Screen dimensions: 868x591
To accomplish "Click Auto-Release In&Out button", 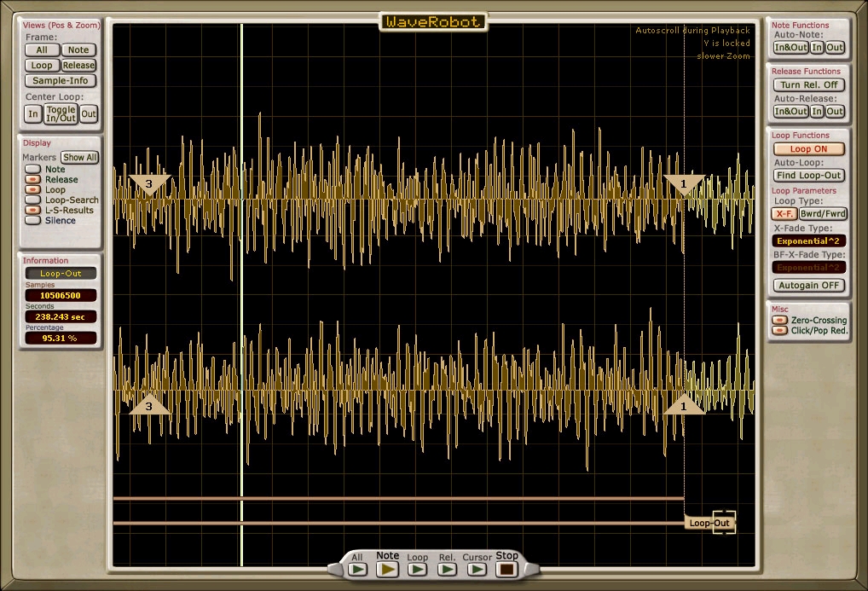I will point(790,112).
